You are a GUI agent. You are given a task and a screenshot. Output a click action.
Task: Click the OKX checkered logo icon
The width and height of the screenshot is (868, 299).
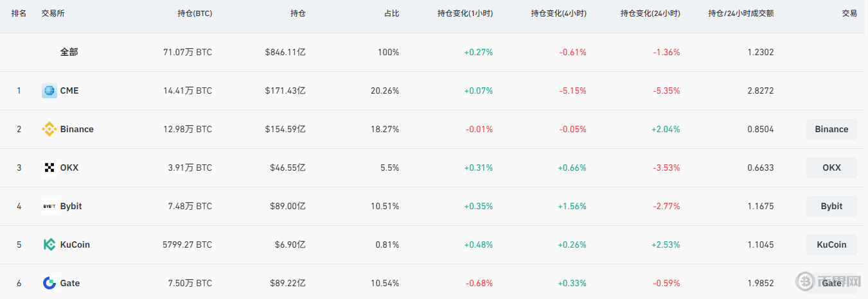point(49,168)
